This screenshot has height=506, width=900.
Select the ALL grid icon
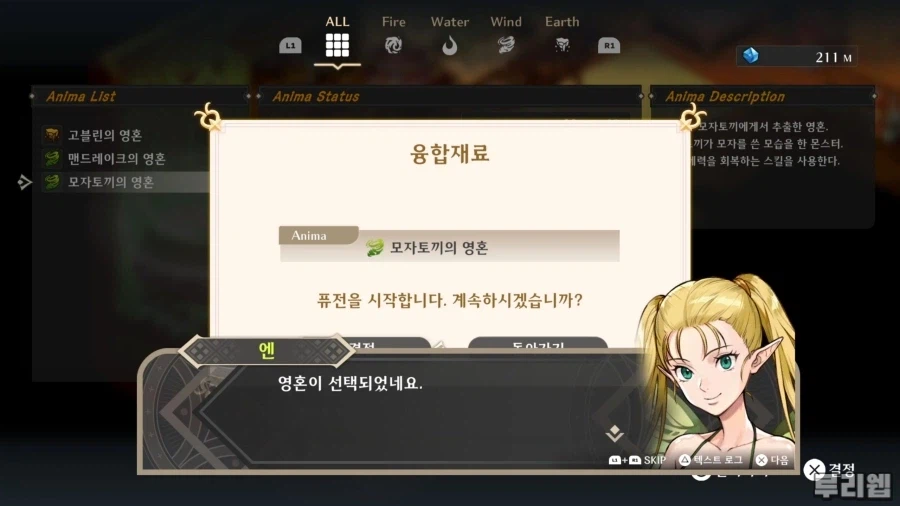(337, 45)
